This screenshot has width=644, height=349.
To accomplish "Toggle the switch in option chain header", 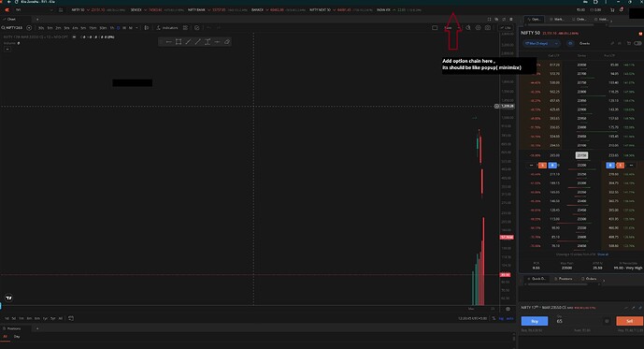I will click(637, 43).
